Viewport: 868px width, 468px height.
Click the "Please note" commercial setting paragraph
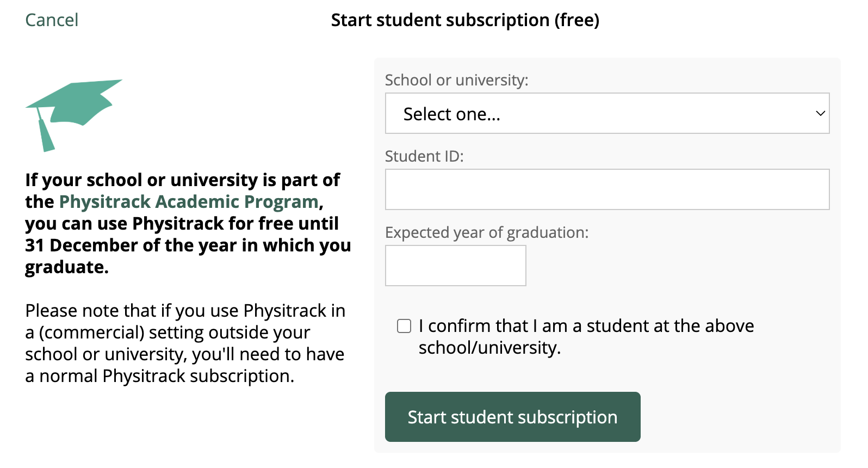click(x=185, y=343)
